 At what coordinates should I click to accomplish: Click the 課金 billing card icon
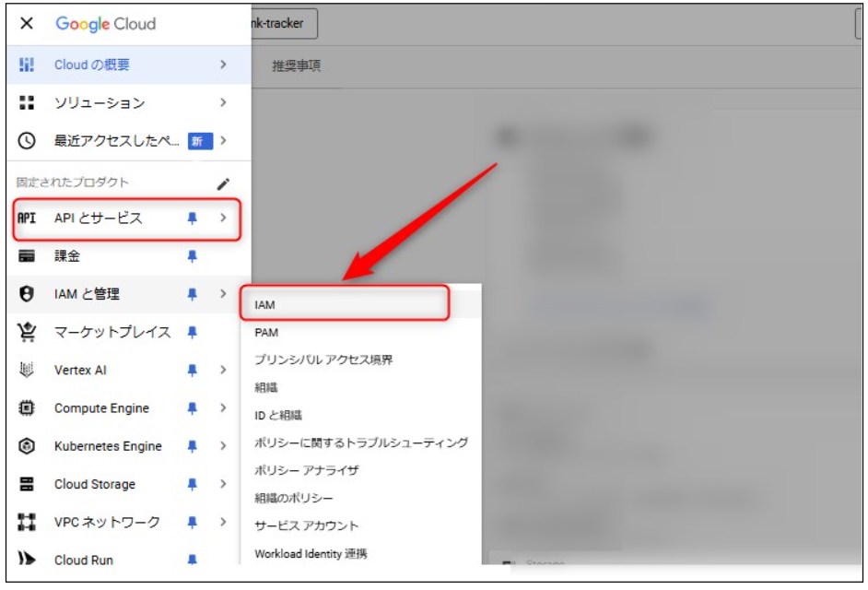(26, 256)
